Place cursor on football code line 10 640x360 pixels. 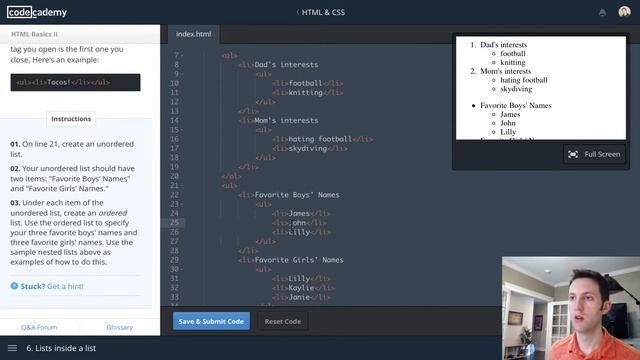coord(307,83)
